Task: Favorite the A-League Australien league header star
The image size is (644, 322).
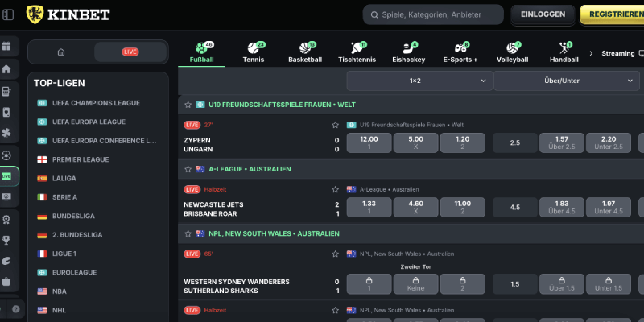Action: click(188, 169)
